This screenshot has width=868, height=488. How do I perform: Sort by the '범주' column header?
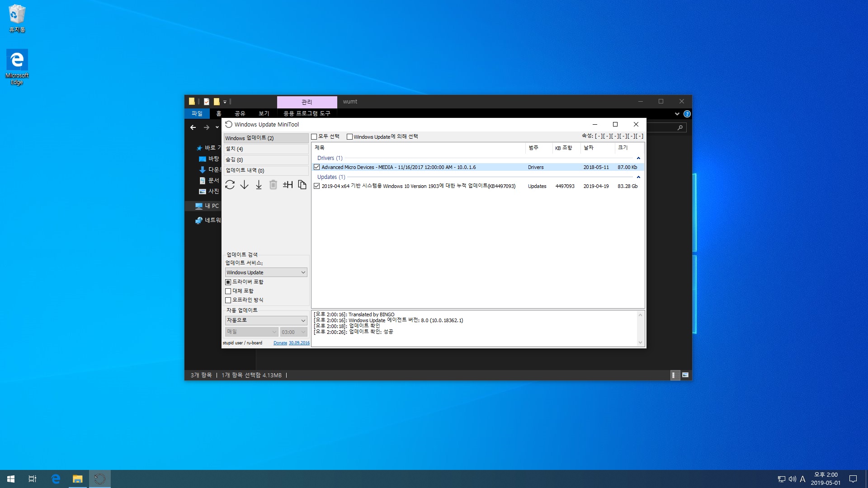point(539,148)
